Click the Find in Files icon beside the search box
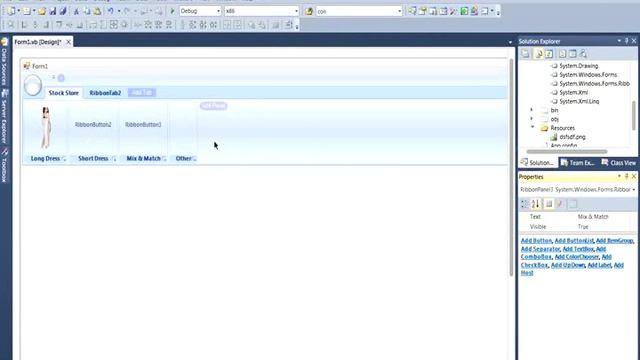 [309, 11]
